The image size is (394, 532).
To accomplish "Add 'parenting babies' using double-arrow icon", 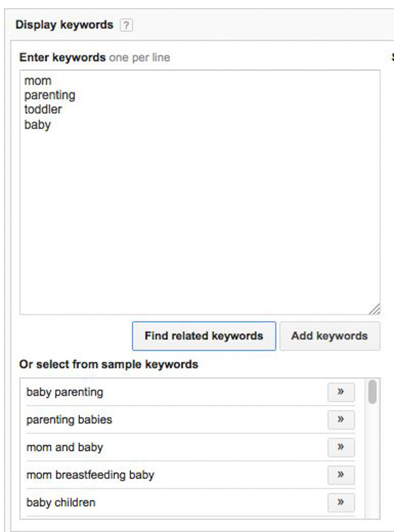I will click(341, 420).
